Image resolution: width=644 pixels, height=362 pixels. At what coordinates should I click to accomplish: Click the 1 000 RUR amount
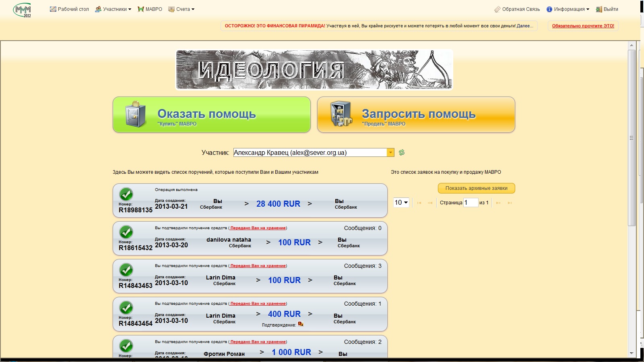291,352
